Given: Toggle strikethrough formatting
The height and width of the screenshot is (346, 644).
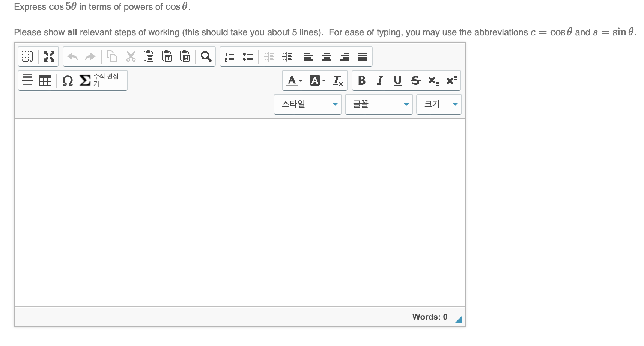Looking at the screenshot, I should (416, 80).
